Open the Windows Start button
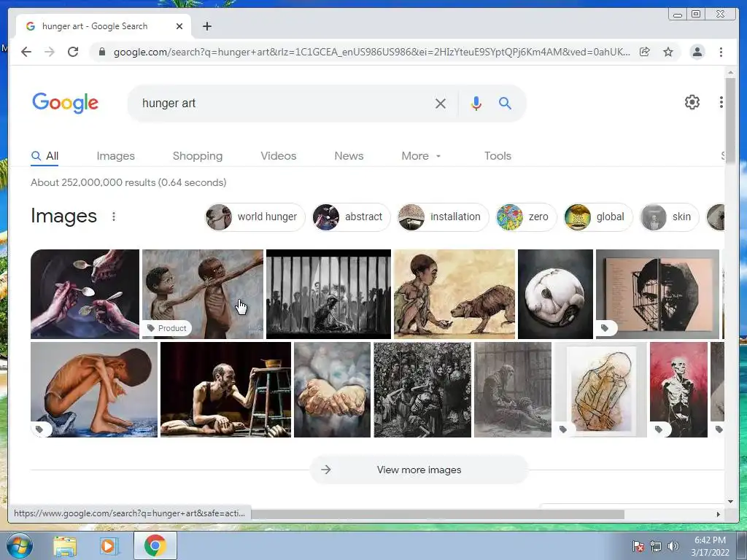Viewport: 747px width, 560px height. pos(19,545)
